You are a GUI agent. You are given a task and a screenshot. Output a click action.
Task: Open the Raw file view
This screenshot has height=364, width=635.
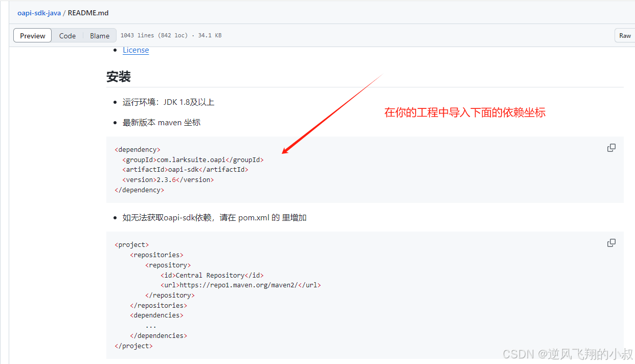pyautogui.click(x=625, y=36)
